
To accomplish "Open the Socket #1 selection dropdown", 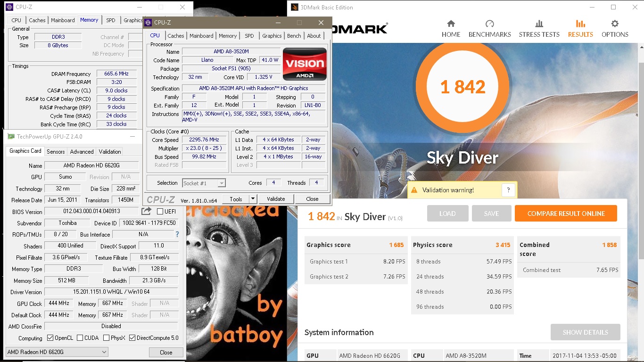I will (204, 183).
